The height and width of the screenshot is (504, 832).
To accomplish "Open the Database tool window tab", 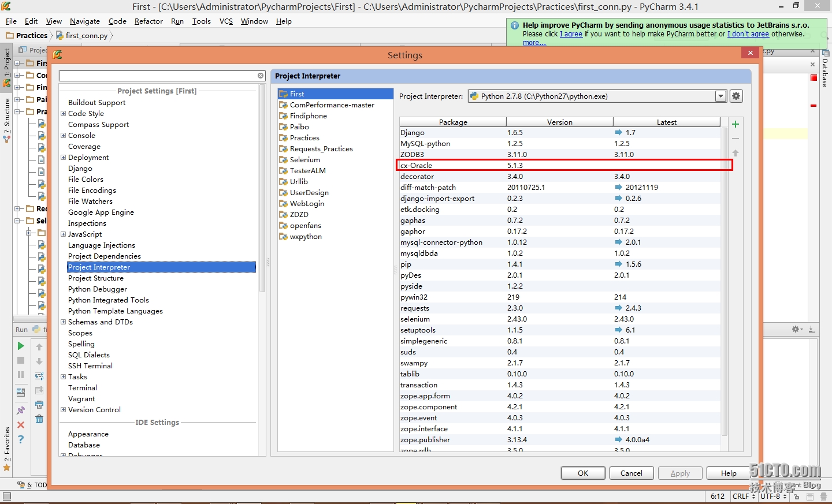I will pos(825,69).
